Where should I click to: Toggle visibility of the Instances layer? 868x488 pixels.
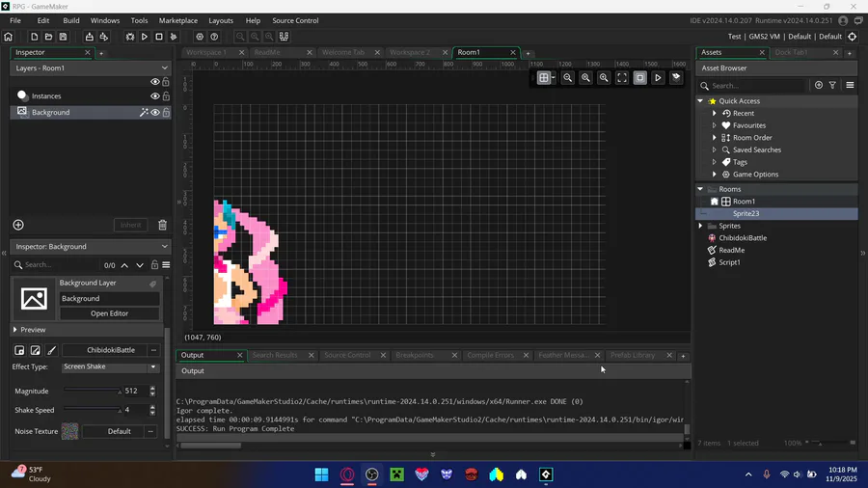click(155, 95)
